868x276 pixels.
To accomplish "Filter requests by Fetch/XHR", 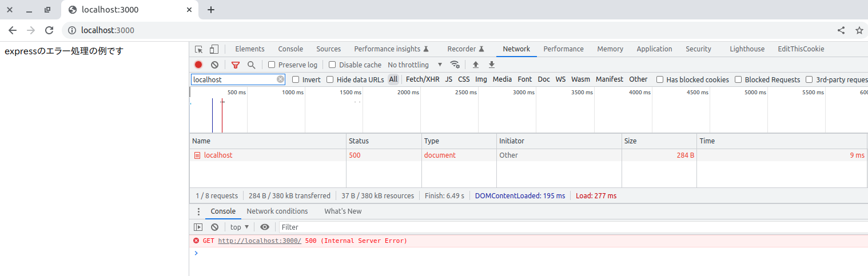I will pyautogui.click(x=423, y=79).
